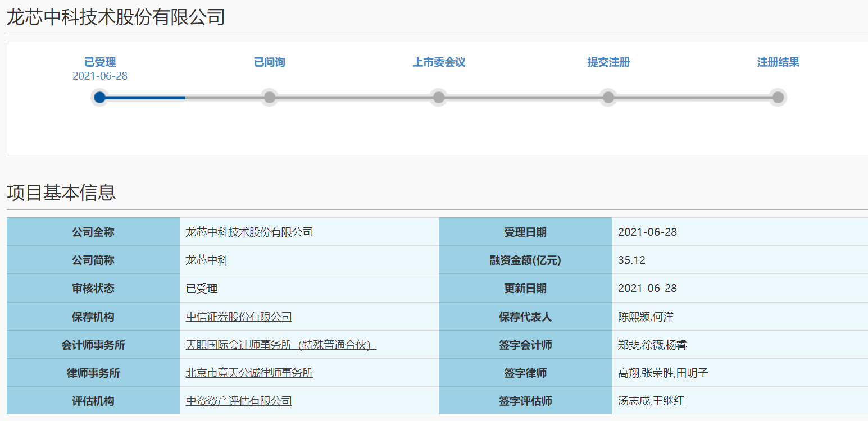Click the 上市委会议 progress step dot
Viewport: 868px width, 421px height.
439,98
